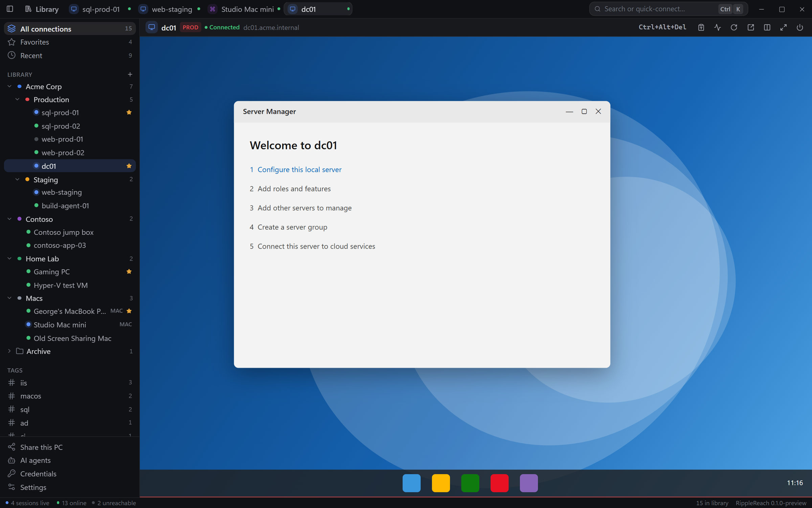Toggle favorite star on sql-prod-01
812x508 pixels.
(129, 112)
